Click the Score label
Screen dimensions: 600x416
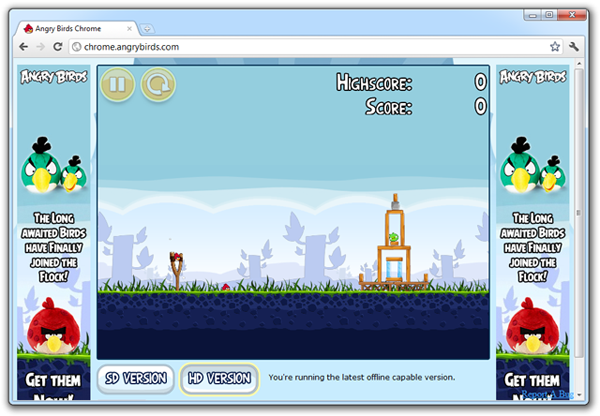[388, 106]
